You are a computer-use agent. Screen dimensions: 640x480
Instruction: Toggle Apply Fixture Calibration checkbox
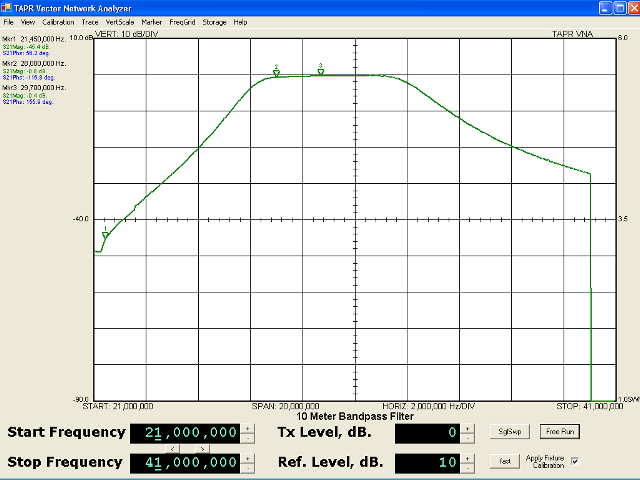click(x=574, y=460)
